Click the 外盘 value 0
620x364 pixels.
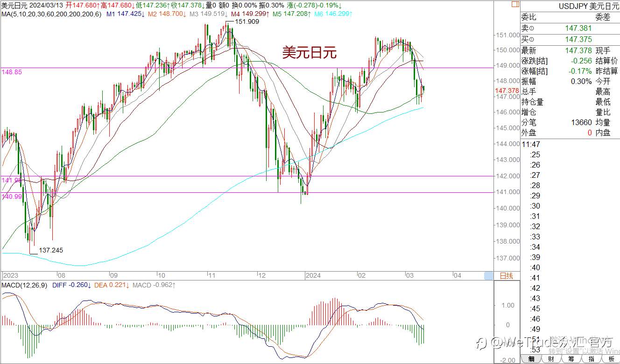[590, 133]
